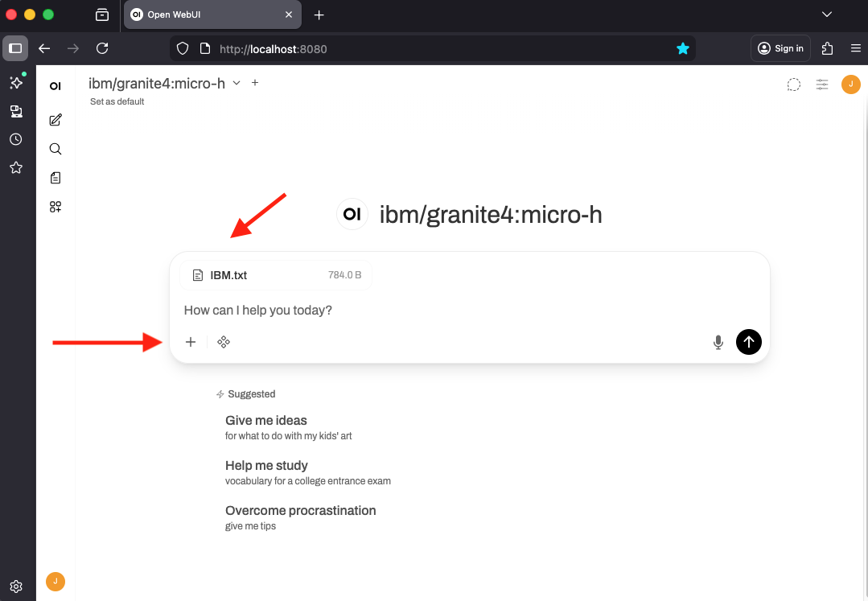Image resolution: width=868 pixels, height=601 pixels.
Task: Click the IBM.txt attached file chip
Action: coord(274,274)
